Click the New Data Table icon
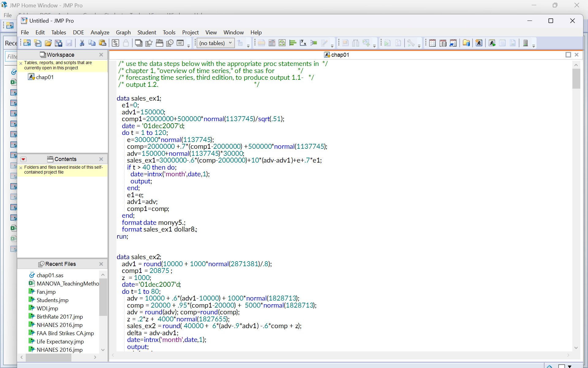 27,43
